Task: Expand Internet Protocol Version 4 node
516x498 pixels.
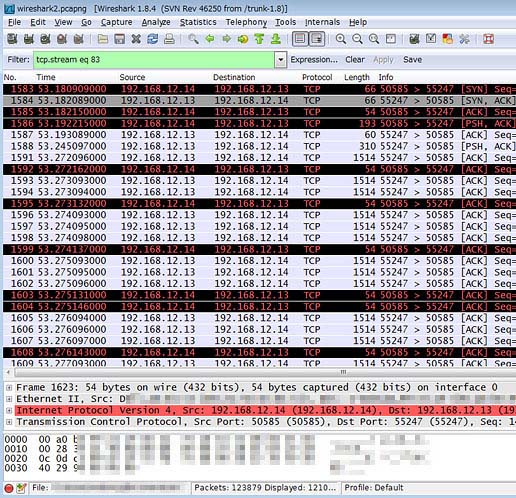Action: (x=9, y=410)
